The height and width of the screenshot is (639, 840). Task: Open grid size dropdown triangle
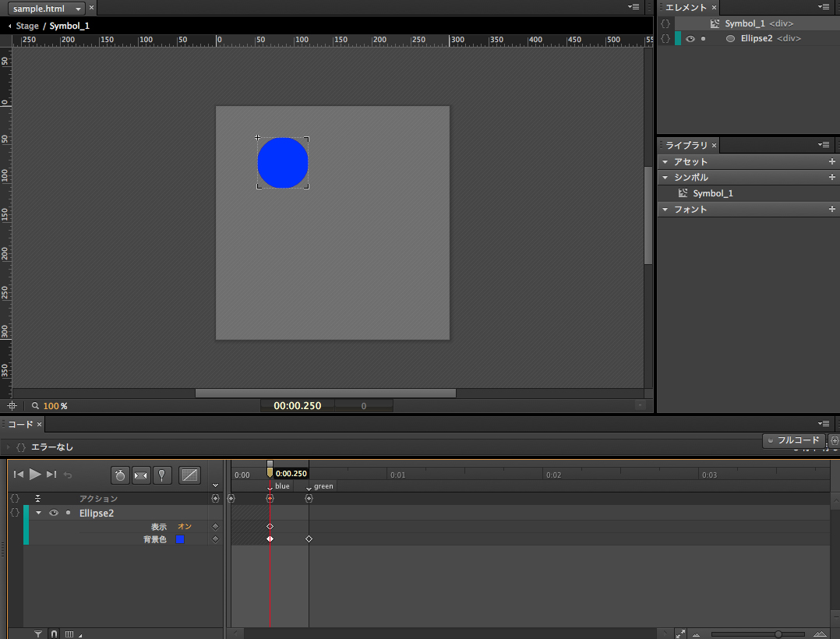(80, 636)
